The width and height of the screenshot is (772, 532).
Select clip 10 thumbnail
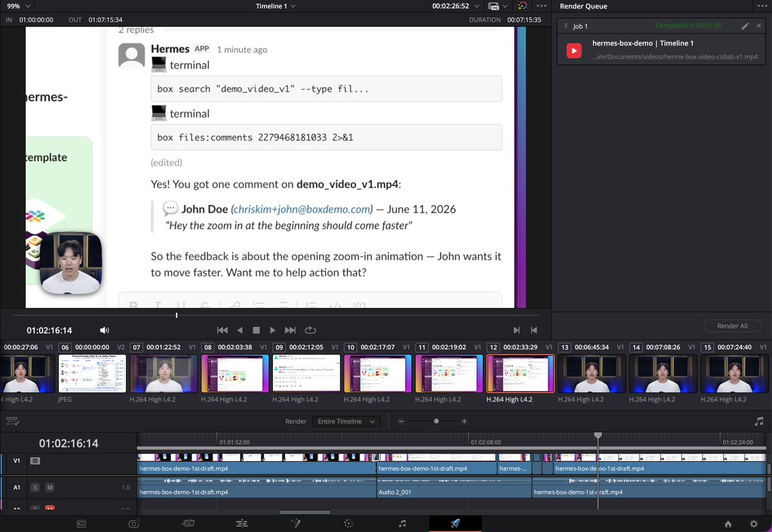[x=377, y=373]
